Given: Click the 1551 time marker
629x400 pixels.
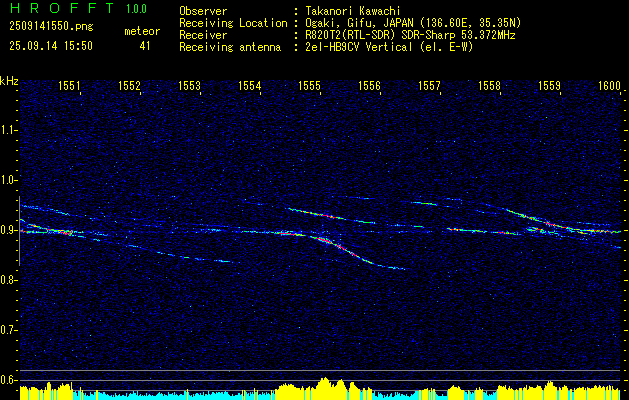Looking at the screenshot, I should (69, 85).
